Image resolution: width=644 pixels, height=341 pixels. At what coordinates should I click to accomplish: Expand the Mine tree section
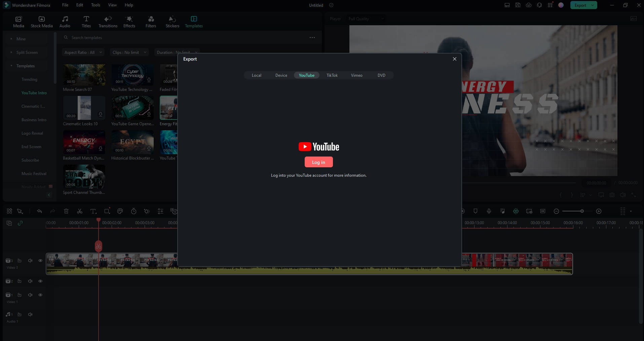[11, 39]
